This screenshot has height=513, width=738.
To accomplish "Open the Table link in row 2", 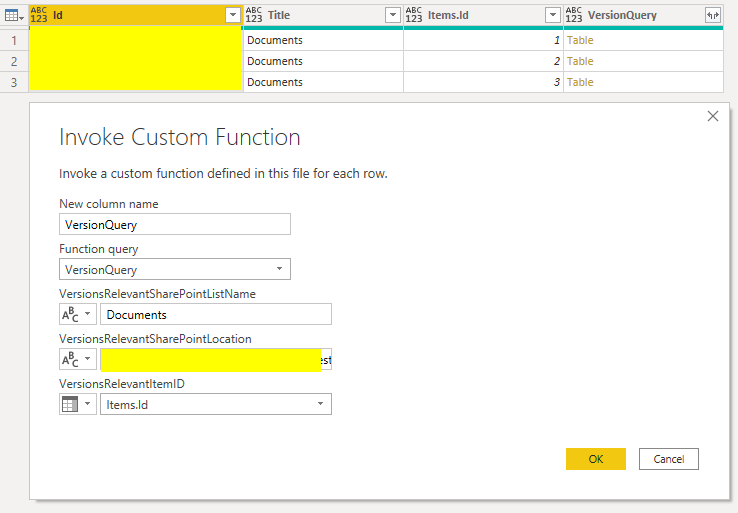I will click(x=580, y=61).
